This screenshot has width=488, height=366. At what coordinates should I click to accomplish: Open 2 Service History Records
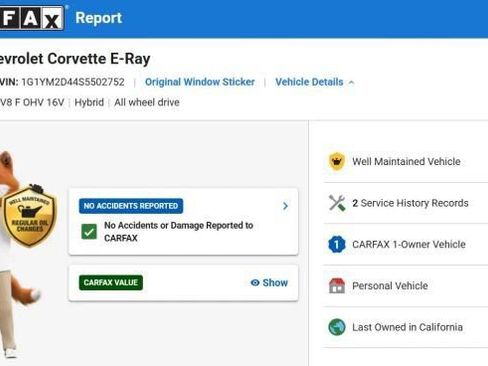click(x=406, y=203)
